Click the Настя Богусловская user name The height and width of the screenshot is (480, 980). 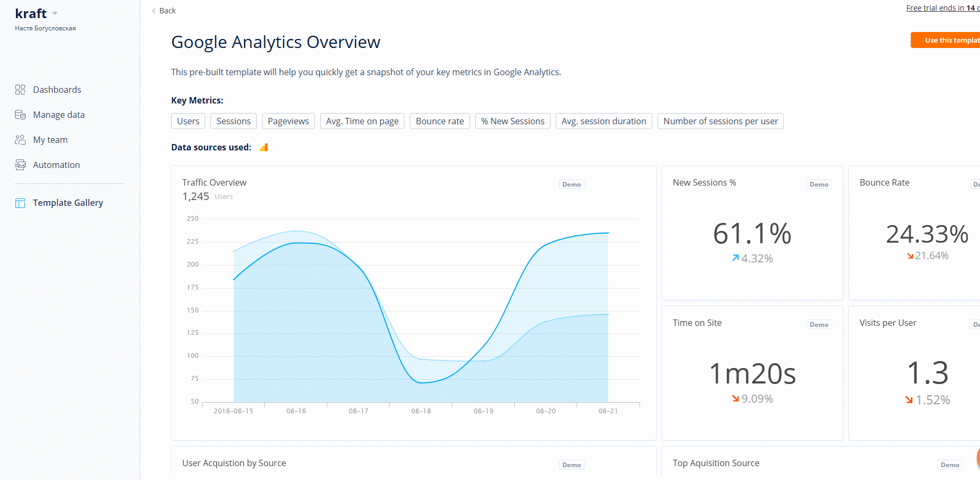pyautogui.click(x=45, y=28)
